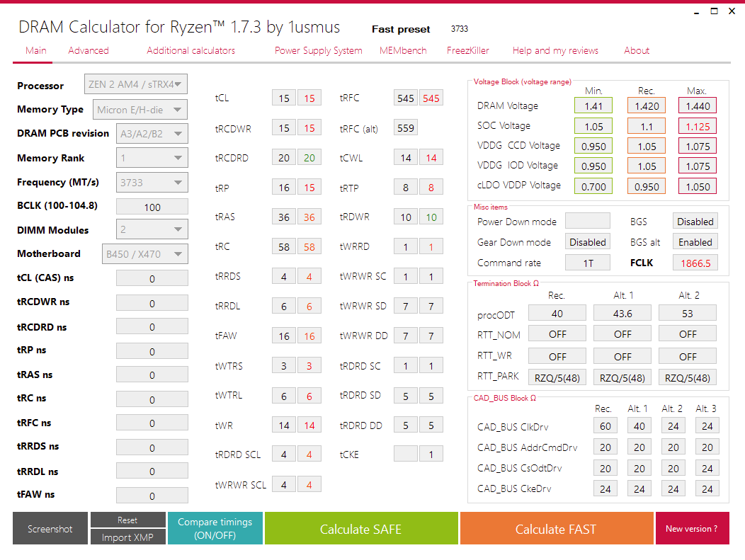Minimize the DRAM Calculator window

[x=697, y=11]
